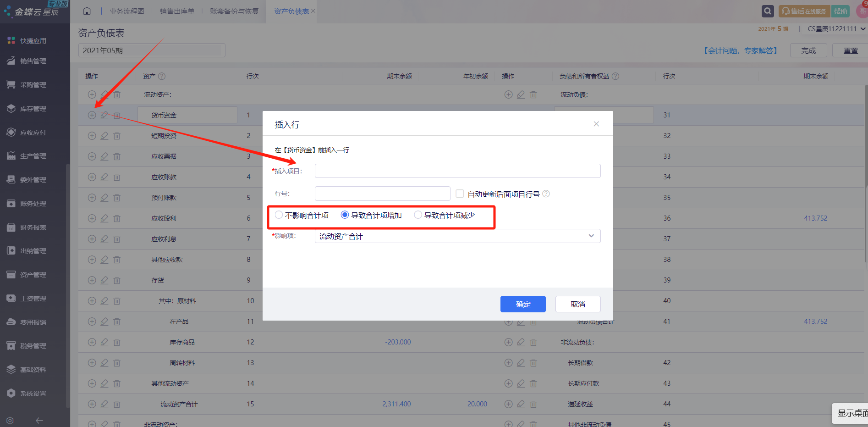Click the home icon in tab bar
This screenshot has height=427, width=868.
click(87, 11)
